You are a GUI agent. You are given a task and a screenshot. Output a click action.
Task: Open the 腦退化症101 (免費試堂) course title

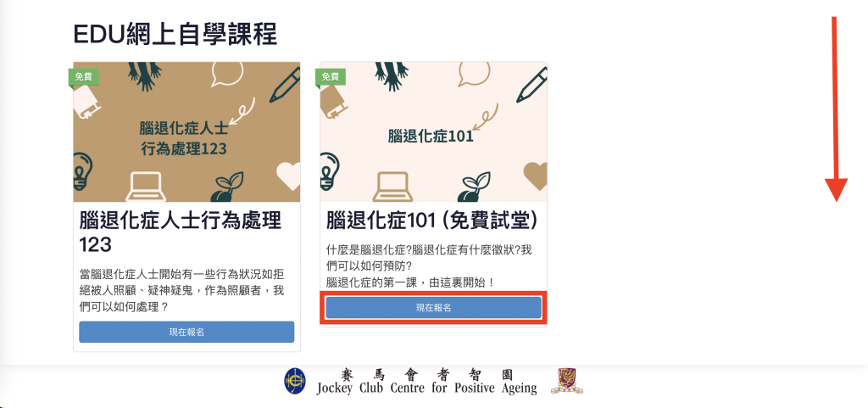431,221
